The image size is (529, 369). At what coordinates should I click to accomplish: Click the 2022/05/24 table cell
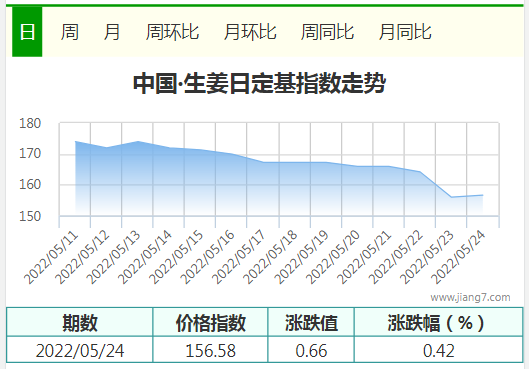pyautogui.click(x=80, y=351)
